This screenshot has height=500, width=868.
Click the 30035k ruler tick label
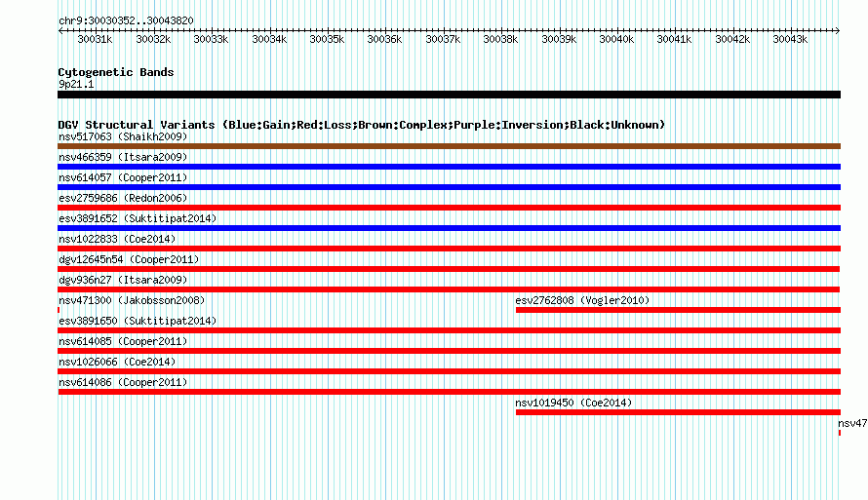point(327,39)
